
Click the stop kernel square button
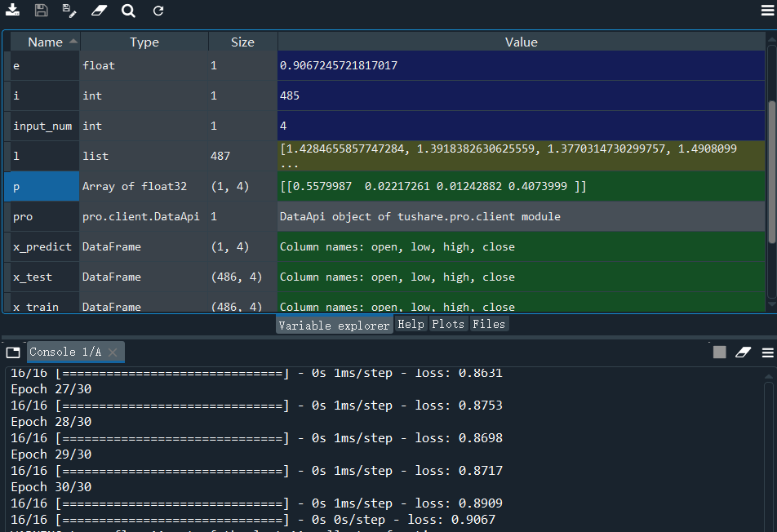[x=720, y=352]
